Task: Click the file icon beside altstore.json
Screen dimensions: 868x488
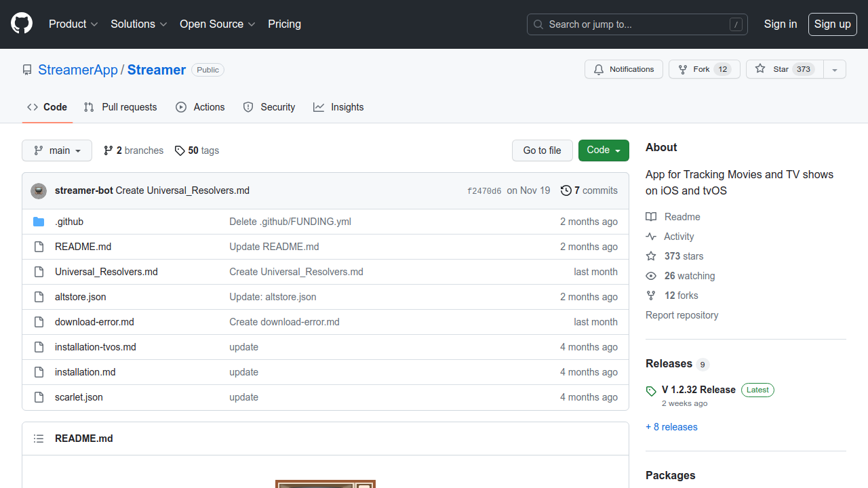Action: (39, 297)
